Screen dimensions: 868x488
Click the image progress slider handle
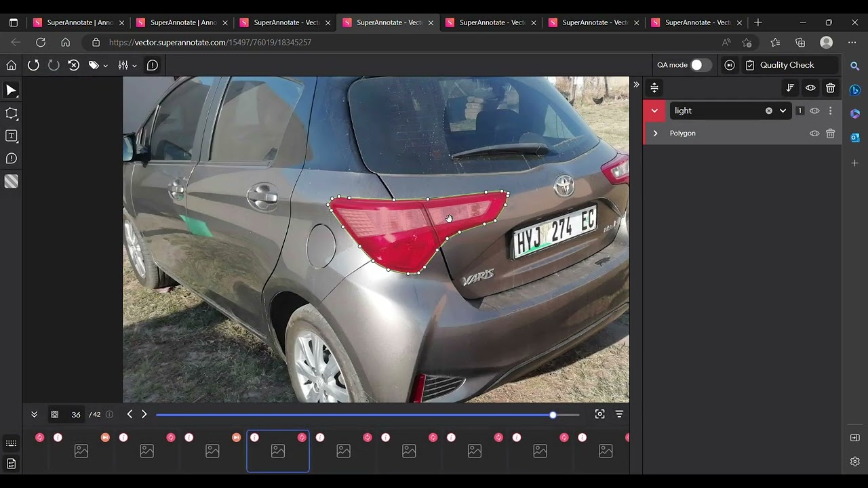(x=553, y=415)
